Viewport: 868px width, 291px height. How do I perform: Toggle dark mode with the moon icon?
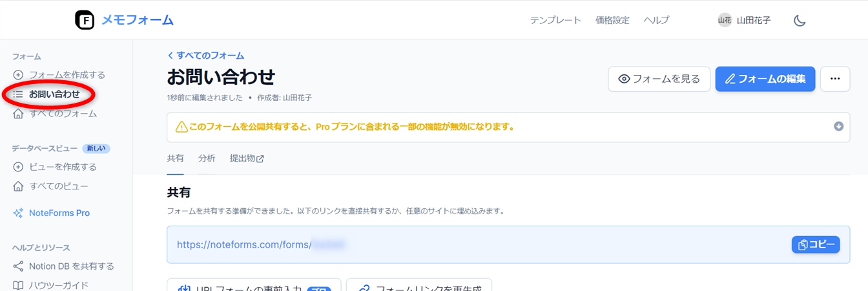pos(800,21)
